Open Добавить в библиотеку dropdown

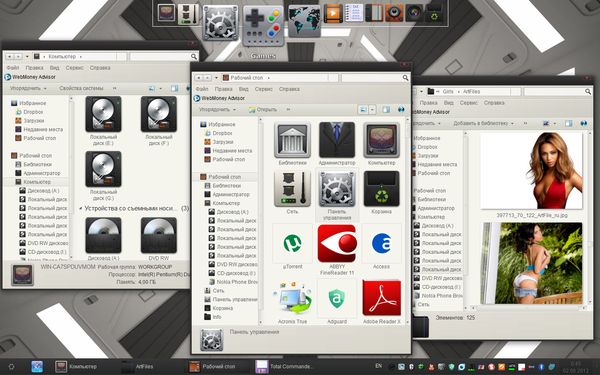pyautogui.click(x=484, y=123)
